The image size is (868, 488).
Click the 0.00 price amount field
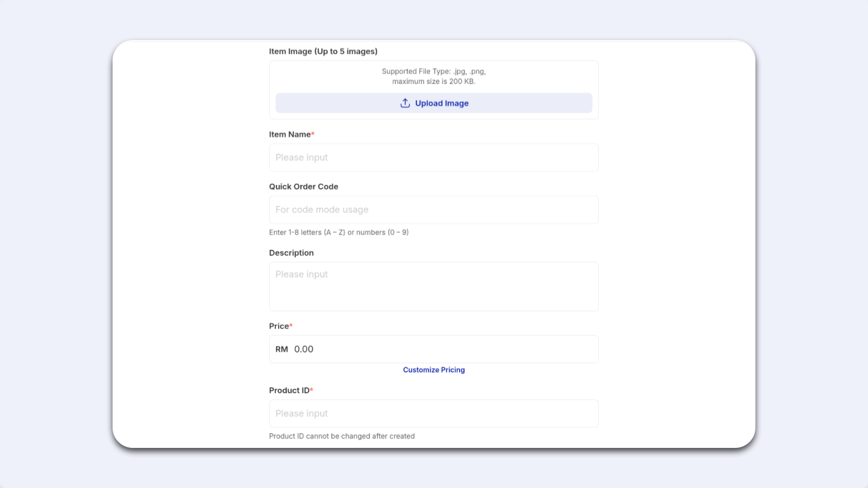(444, 349)
